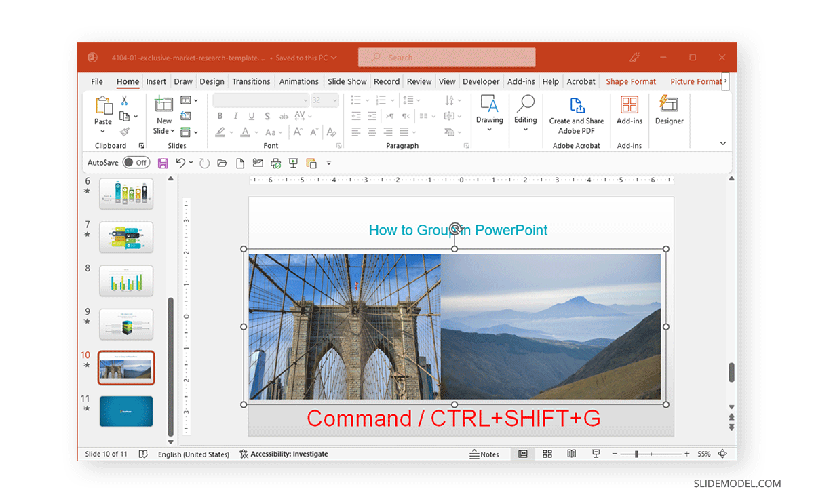Image resolution: width=814 pixels, height=504 pixels.
Task: Open the Picture Format tab
Action: coord(696,81)
